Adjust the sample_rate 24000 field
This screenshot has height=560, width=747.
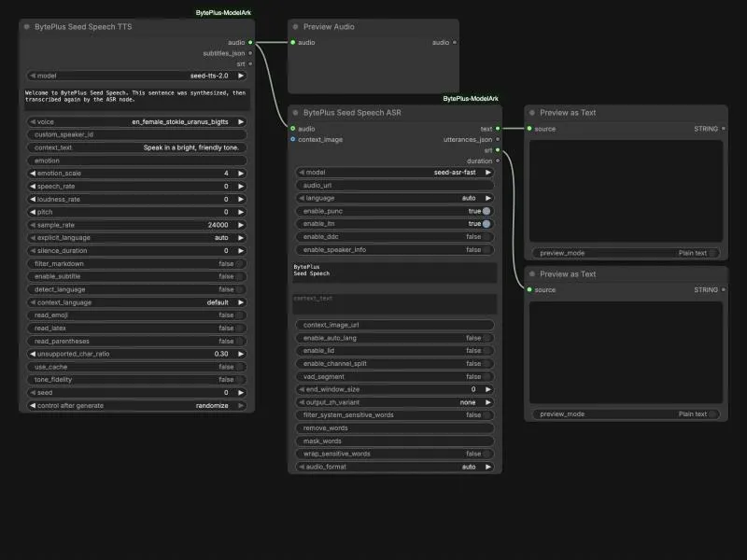[x=136, y=225]
